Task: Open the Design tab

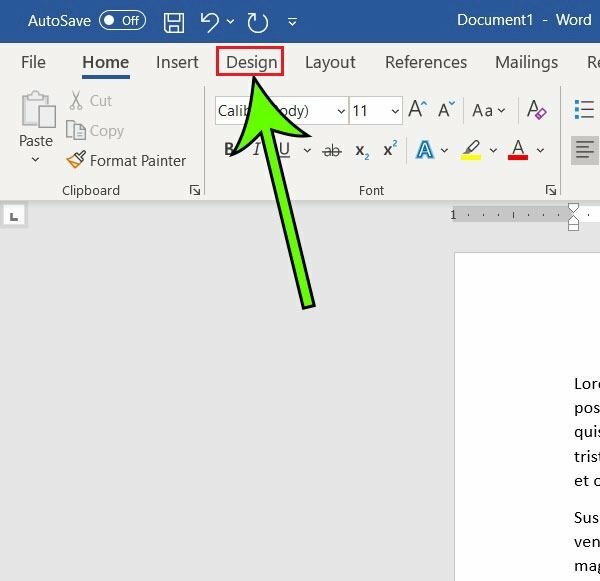Action: pyautogui.click(x=251, y=62)
